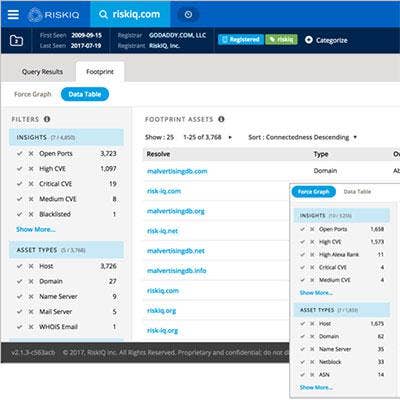Select Force Graph in the popup

pos(313,192)
